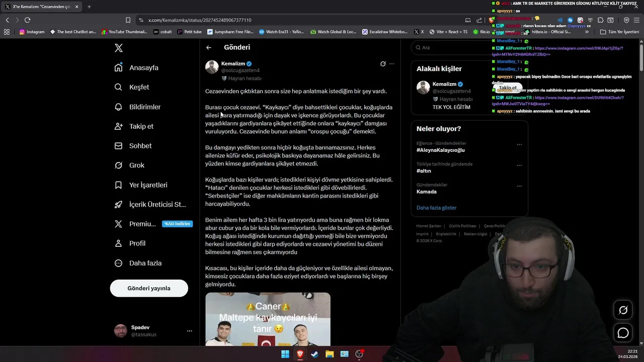Open the browser extensions puzzle icon
The image size is (644, 362).
tap(600, 20)
